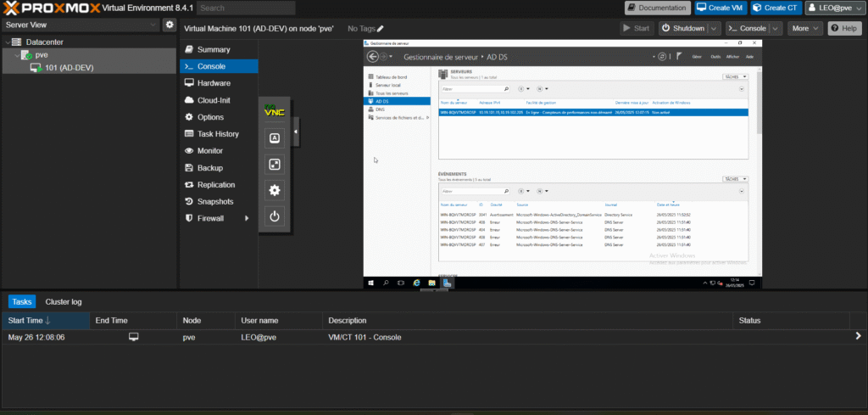Open noVNC settings gear
Viewport: 868px width, 415px height.
click(275, 190)
